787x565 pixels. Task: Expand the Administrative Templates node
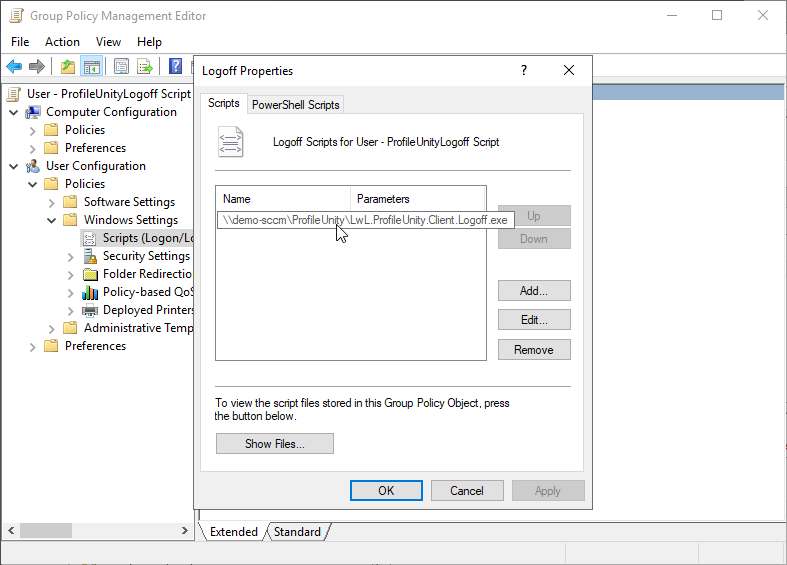[52, 329]
